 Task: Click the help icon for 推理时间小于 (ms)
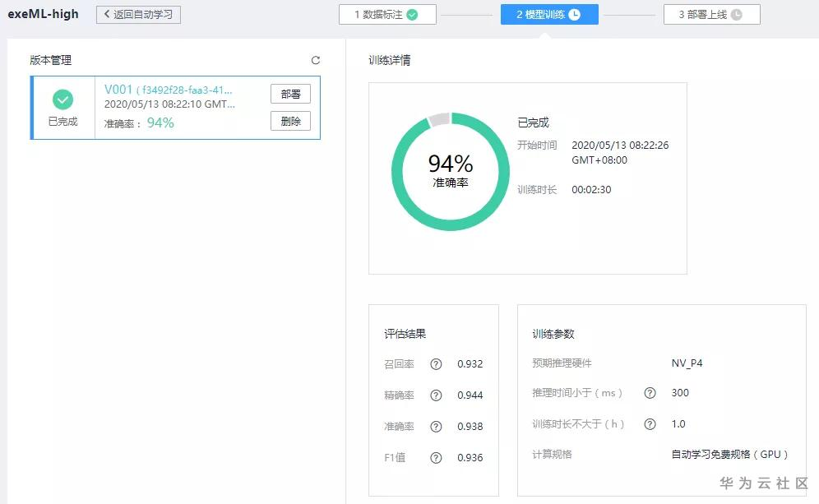coord(650,393)
